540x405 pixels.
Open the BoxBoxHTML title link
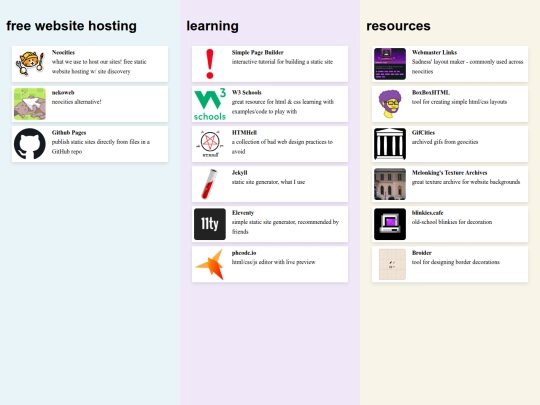[x=431, y=92]
